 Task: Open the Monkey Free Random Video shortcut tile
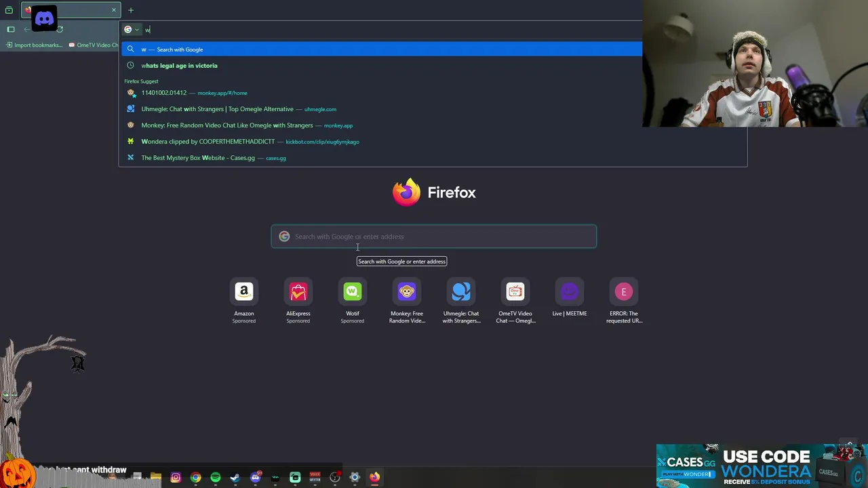pyautogui.click(x=407, y=301)
